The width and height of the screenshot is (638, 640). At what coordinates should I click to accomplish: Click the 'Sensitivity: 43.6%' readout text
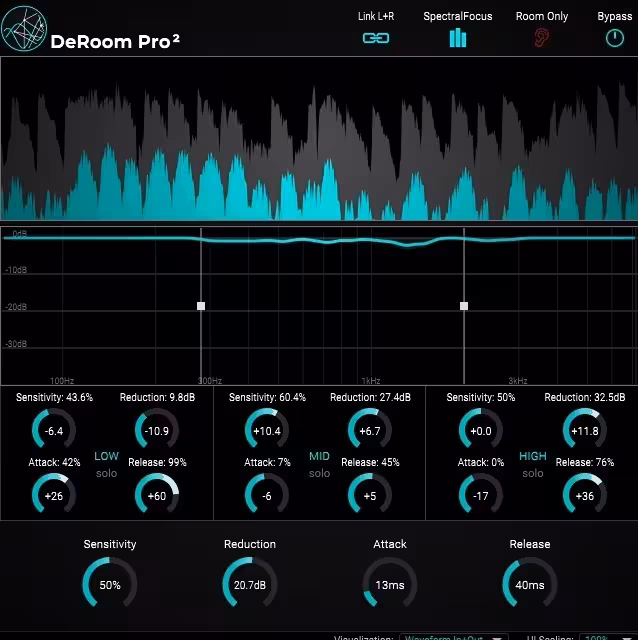tap(54, 397)
